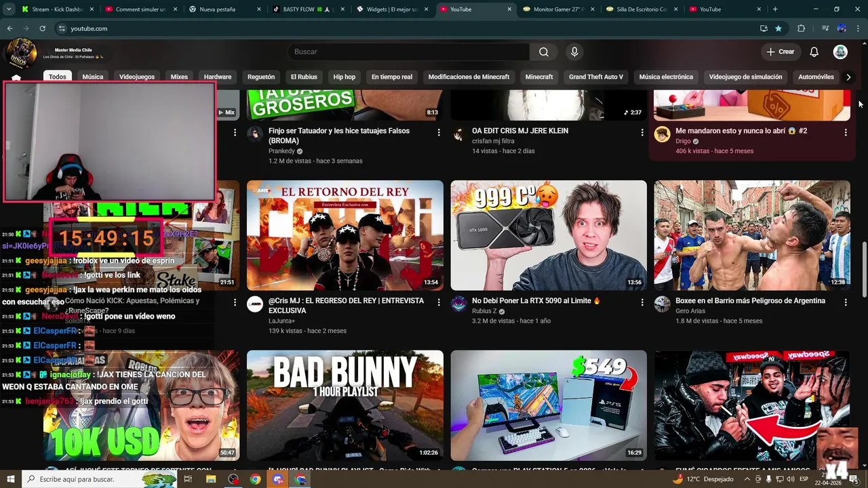The image size is (868, 488).
Task: Open options for EL REGRESO DEL REY video
Action: click(x=439, y=302)
